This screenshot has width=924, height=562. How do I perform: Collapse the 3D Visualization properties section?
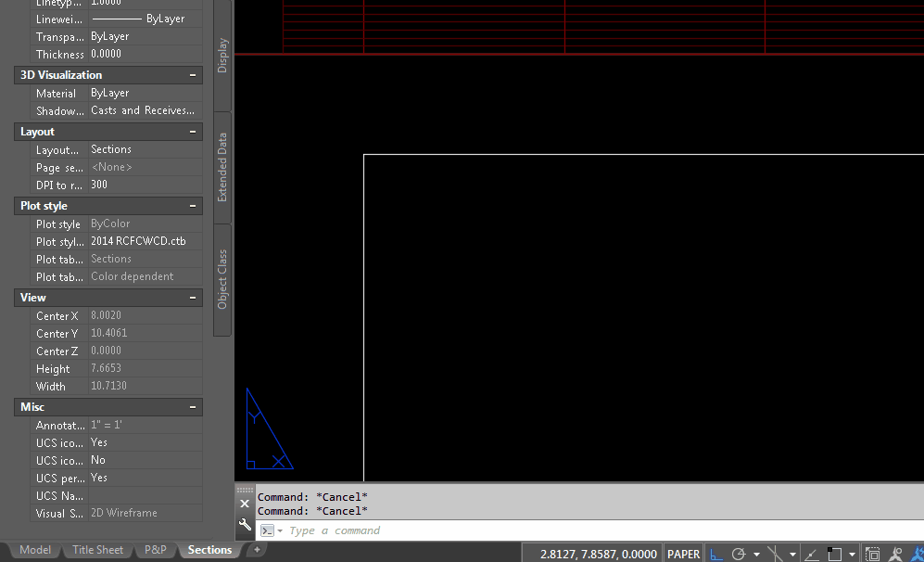(194, 74)
